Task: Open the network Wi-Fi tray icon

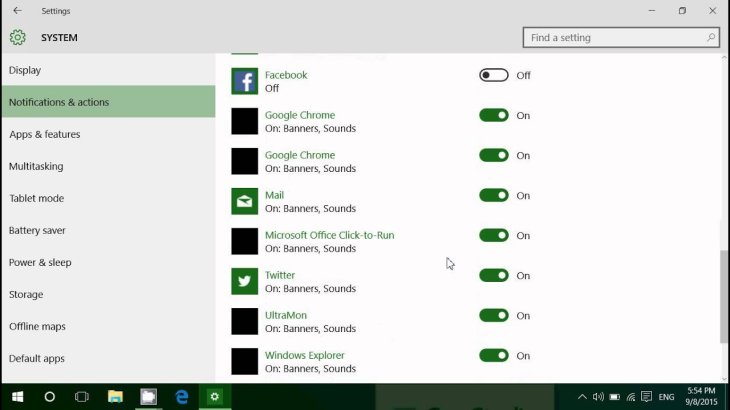Action: tap(631, 397)
